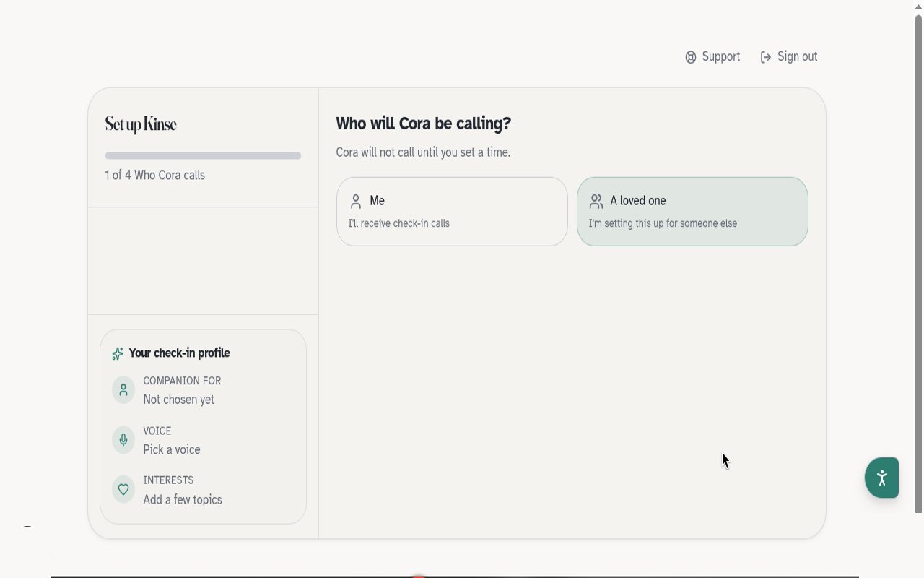Click the microphone icon beside Voice

123,440
